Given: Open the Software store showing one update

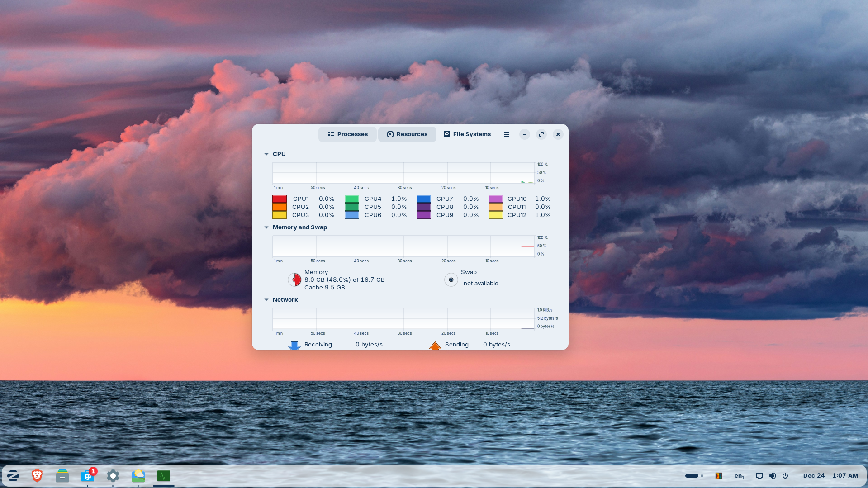Looking at the screenshot, I should tap(87, 475).
